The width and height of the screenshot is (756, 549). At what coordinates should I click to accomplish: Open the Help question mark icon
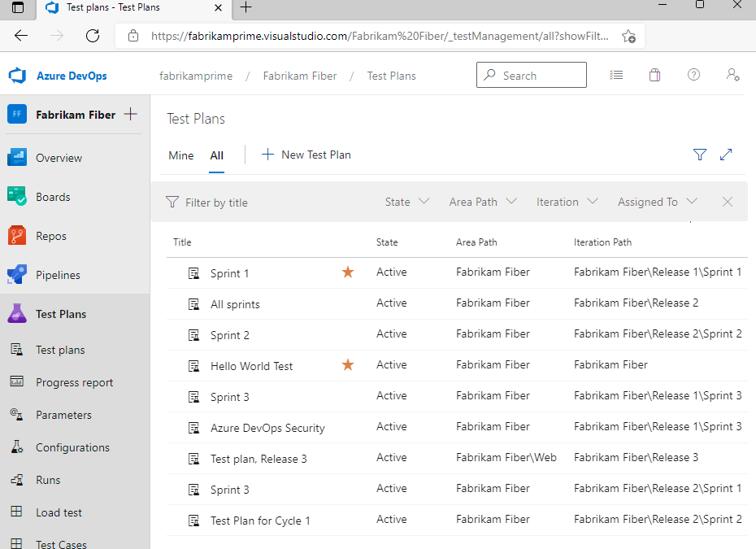[x=693, y=75]
